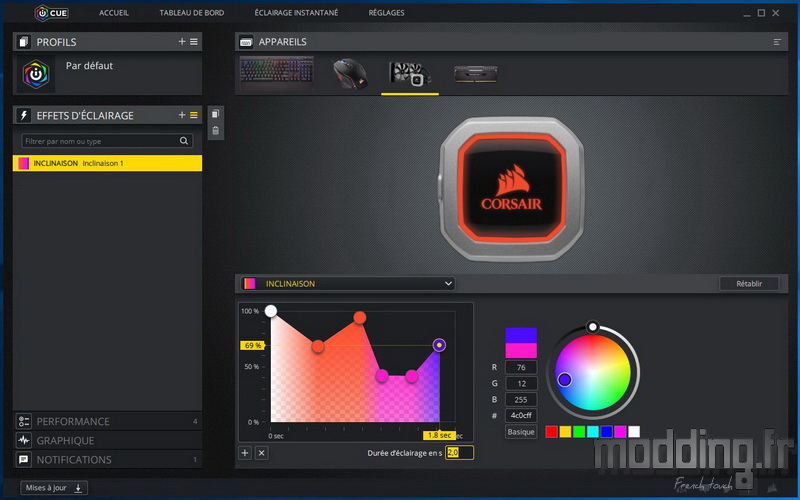Click the search magnifier icon
800x500 pixels.
[184, 141]
